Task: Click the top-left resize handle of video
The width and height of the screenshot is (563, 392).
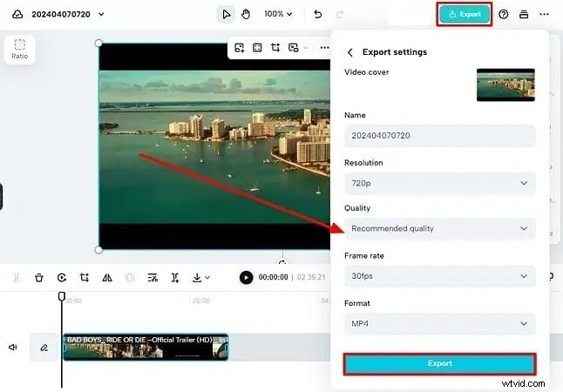Action: (x=98, y=43)
